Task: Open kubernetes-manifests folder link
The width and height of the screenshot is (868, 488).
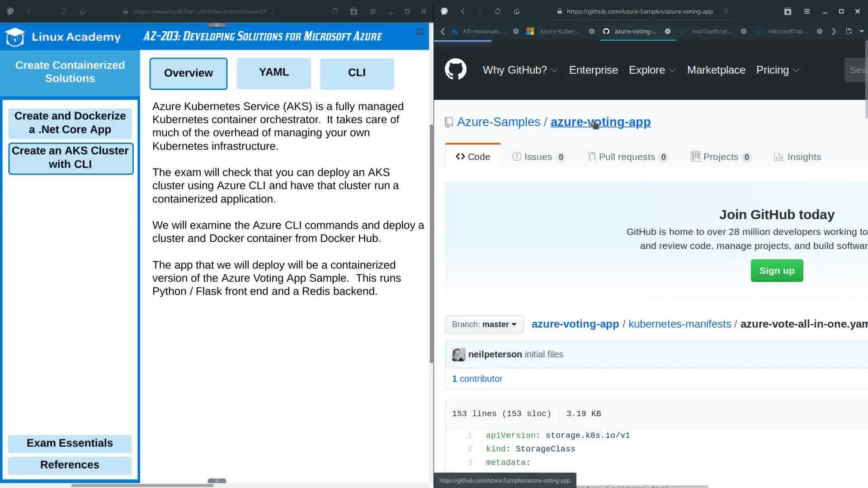Action: pos(679,324)
